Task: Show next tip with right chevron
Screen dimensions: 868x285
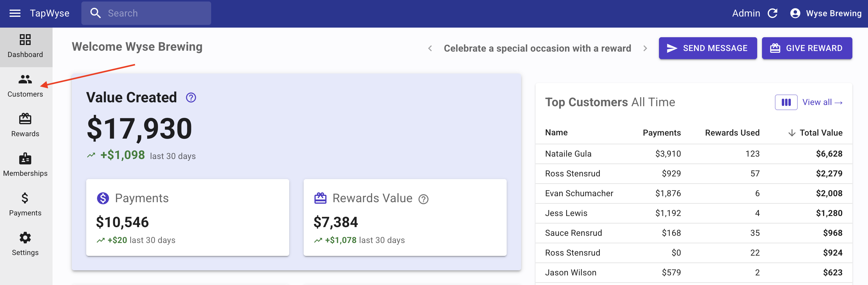Action: coord(645,49)
